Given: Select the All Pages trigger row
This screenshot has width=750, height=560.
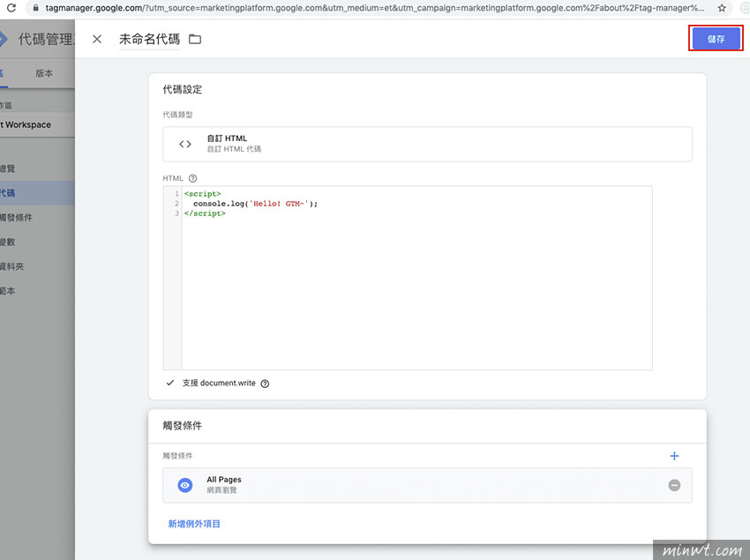Looking at the screenshot, I should click(427, 485).
